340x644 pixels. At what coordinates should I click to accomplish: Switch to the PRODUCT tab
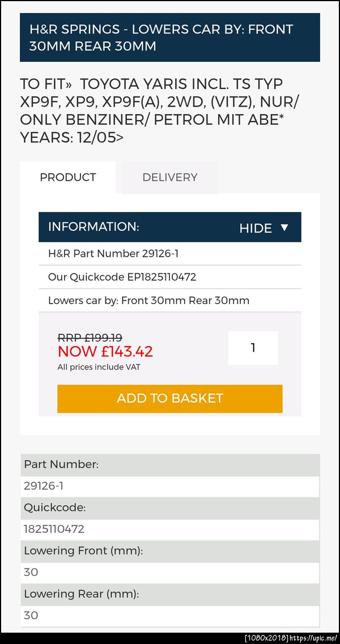point(68,178)
